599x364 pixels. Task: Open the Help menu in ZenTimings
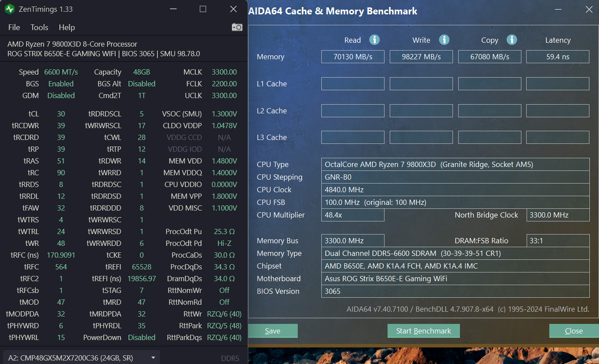(x=67, y=27)
